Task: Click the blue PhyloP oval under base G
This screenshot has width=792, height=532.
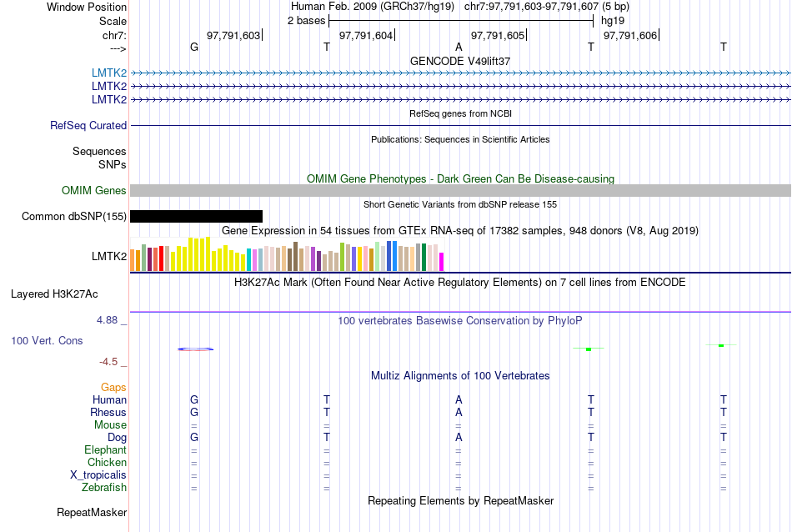Action: 195,349
